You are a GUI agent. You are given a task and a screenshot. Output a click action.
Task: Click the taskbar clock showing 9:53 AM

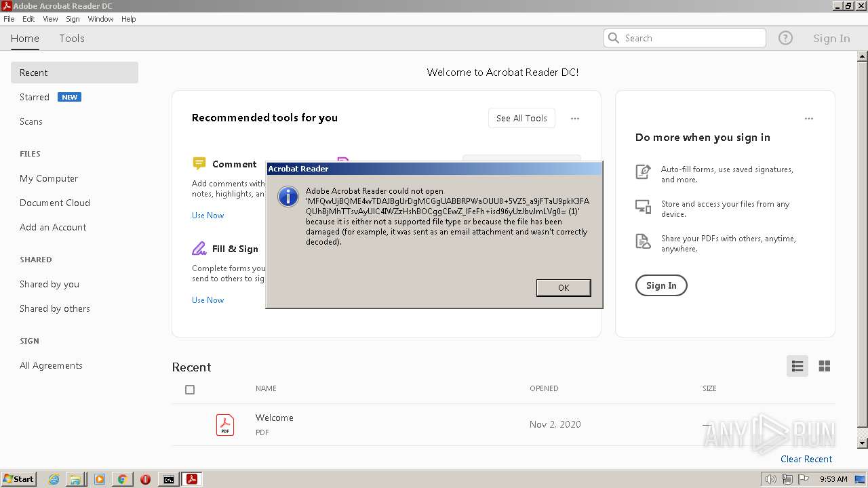(833, 479)
